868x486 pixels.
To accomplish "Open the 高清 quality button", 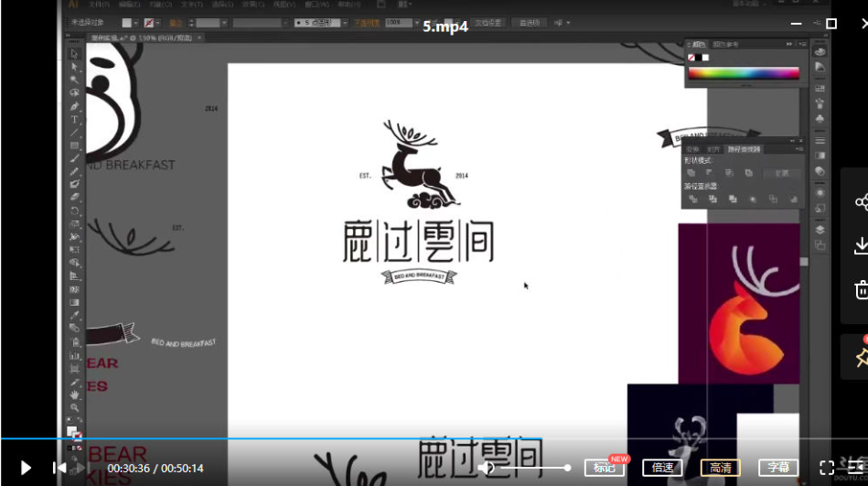I will (720, 468).
